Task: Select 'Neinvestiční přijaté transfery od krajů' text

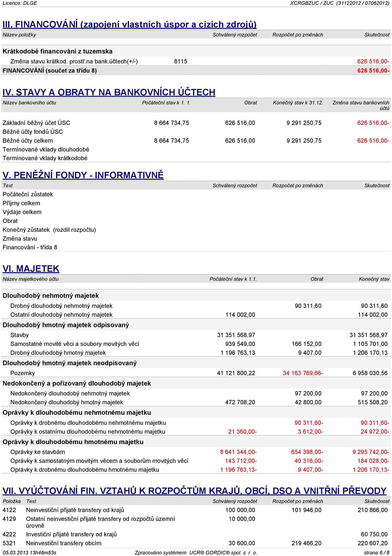Action: [x=75, y=510]
